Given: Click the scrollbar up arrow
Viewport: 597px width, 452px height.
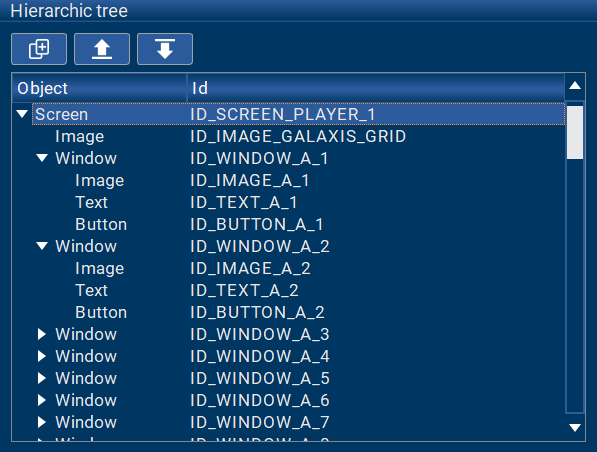Looking at the screenshot, I should [575, 86].
